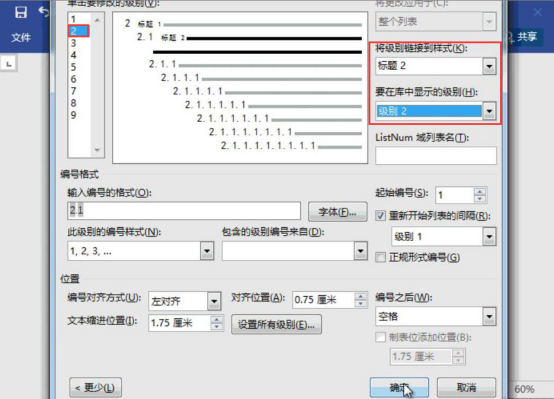Toggle the 制表位添加位置 checkbox

tap(380, 337)
